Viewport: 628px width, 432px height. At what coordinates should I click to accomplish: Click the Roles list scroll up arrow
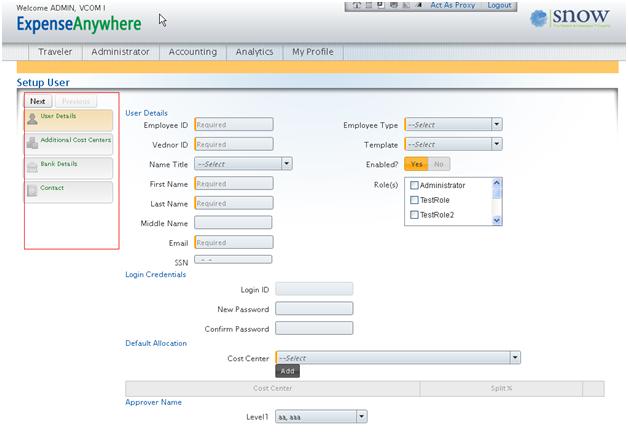pos(497,183)
